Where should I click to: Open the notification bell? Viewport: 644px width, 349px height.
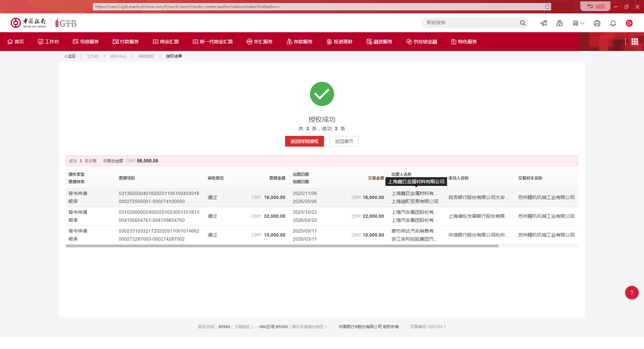[x=613, y=23]
